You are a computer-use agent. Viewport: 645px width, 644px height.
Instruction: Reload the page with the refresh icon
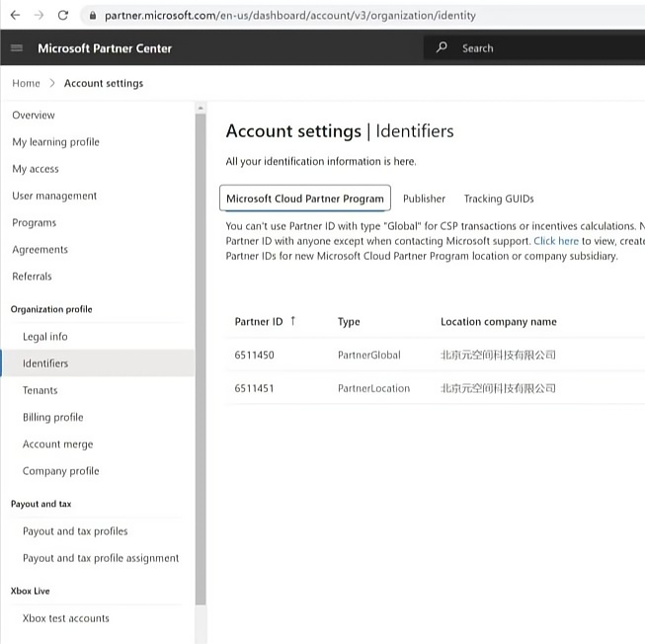(x=63, y=16)
